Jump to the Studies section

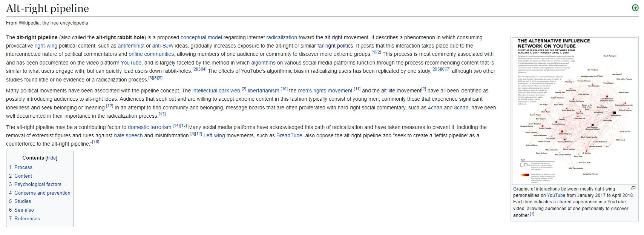point(23,201)
